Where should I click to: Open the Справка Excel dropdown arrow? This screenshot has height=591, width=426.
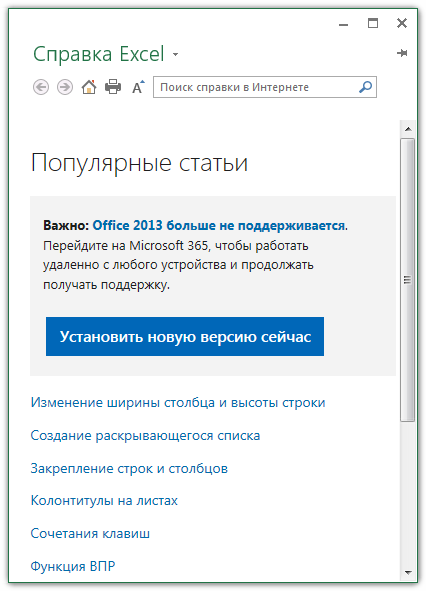175,54
